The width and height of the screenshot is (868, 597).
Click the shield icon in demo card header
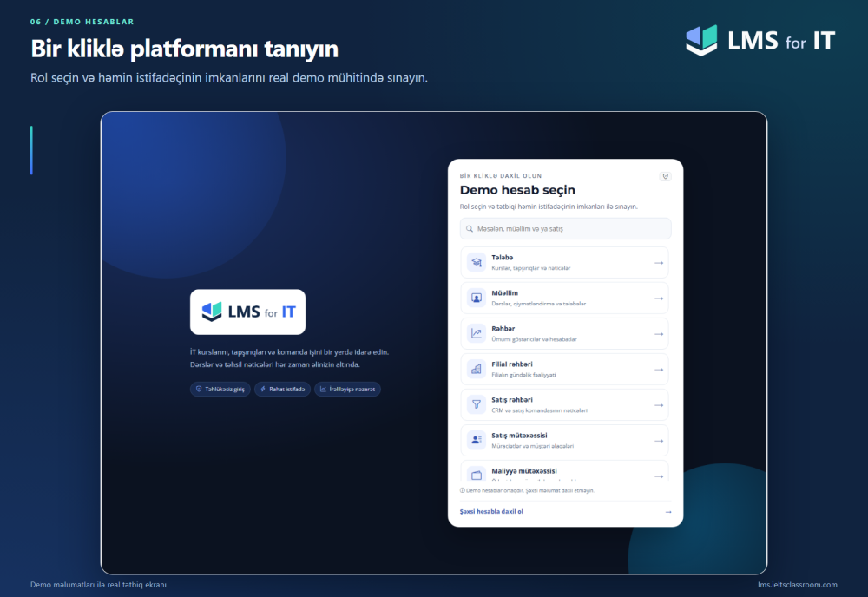tap(666, 176)
